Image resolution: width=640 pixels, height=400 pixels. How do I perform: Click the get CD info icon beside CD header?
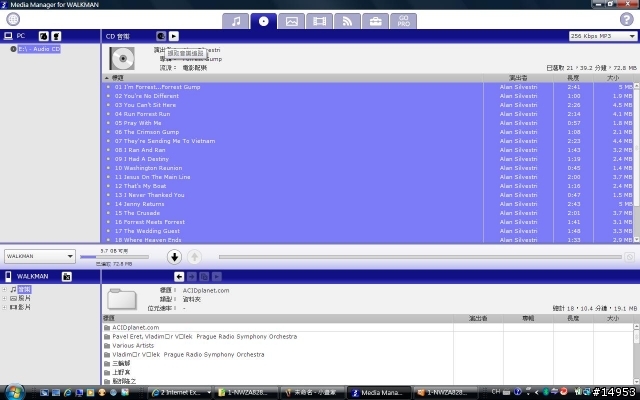pyautogui.click(x=161, y=36)
